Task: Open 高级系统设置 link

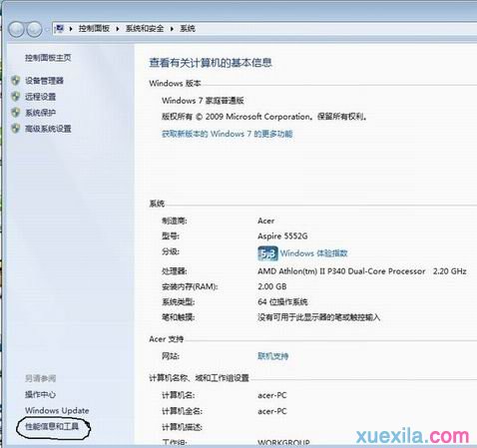Action: (48, 129)
